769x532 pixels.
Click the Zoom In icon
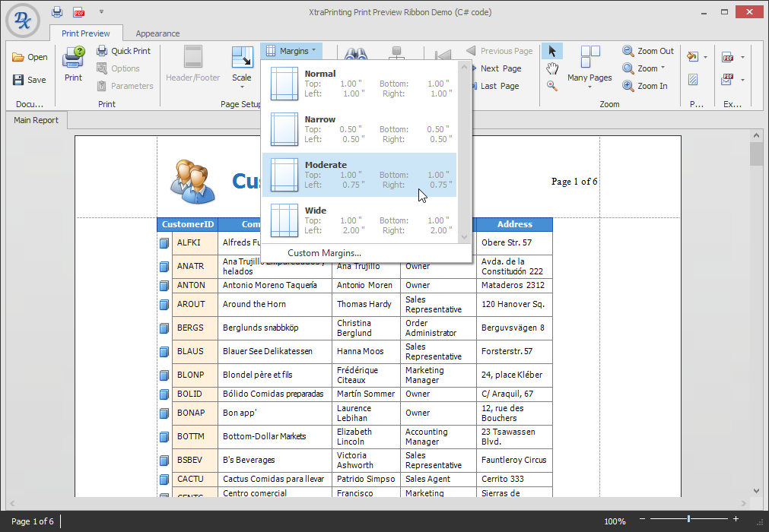coord(628,86)
